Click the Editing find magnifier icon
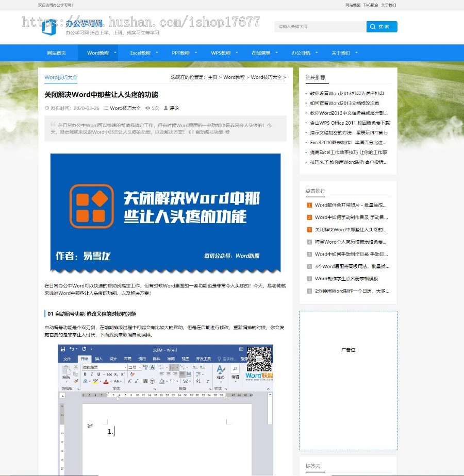The width and height of the screenshot is (464, 476). pos(235,368)
